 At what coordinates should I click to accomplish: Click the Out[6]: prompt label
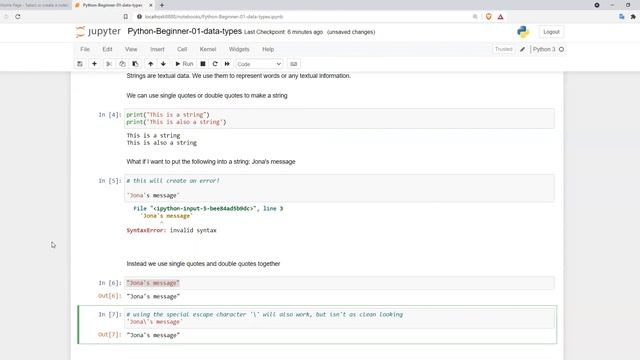click(x=110, y=296)
